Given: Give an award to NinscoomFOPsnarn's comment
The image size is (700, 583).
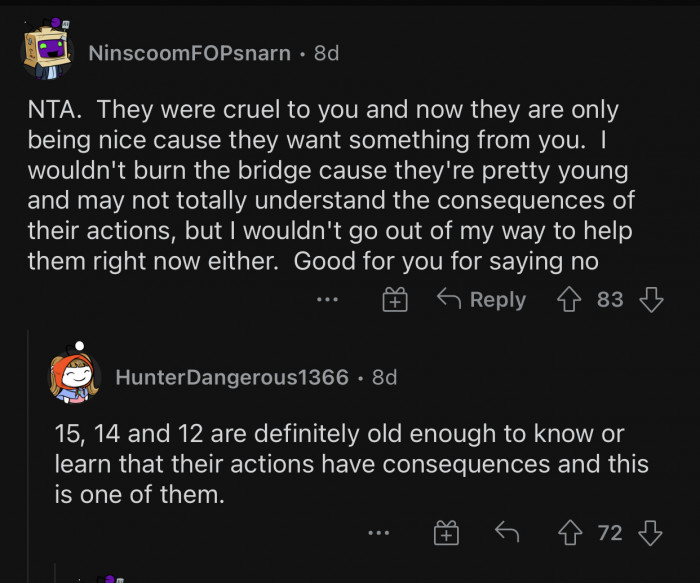Looking at the screenshot, I should pos(396,299).
